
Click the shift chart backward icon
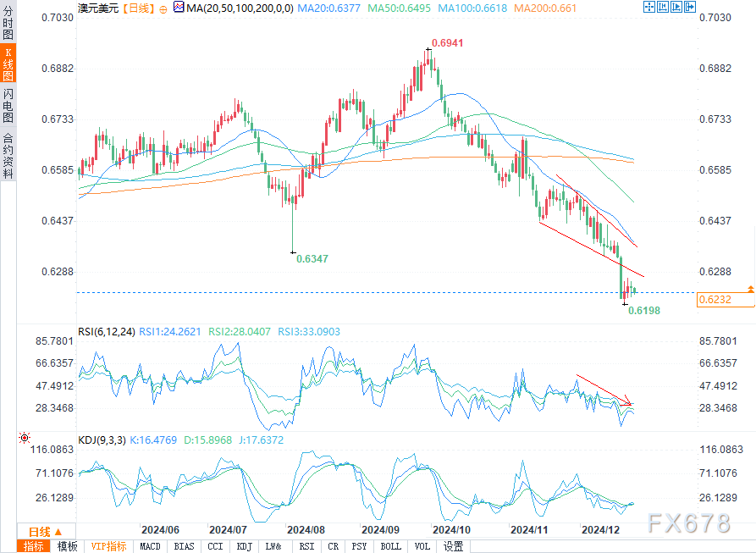(663, 7)
